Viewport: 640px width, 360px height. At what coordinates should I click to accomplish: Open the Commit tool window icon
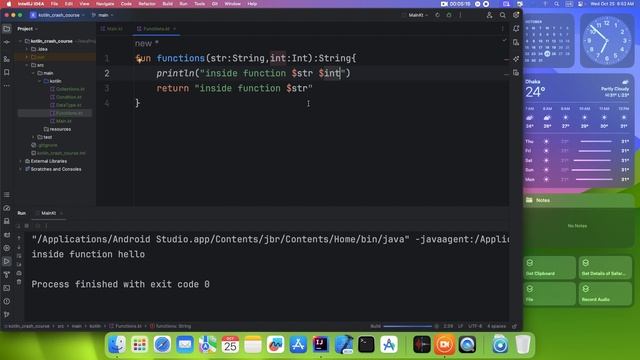(7, 42)
